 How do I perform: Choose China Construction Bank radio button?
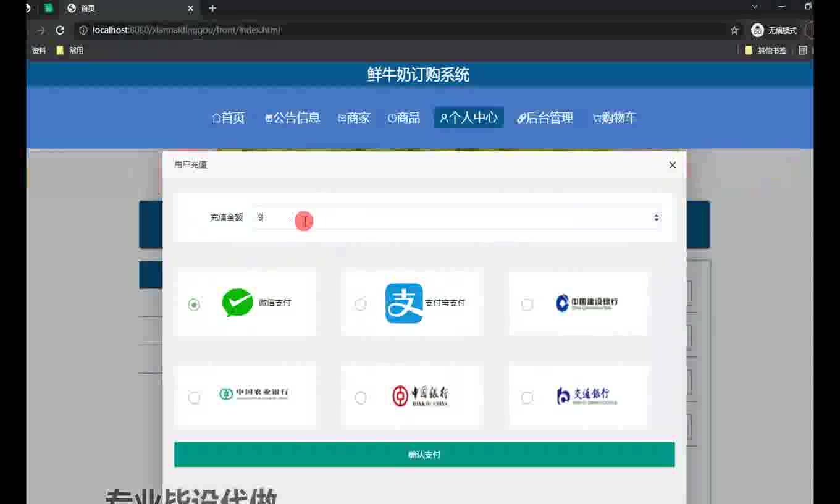(527, 304)
